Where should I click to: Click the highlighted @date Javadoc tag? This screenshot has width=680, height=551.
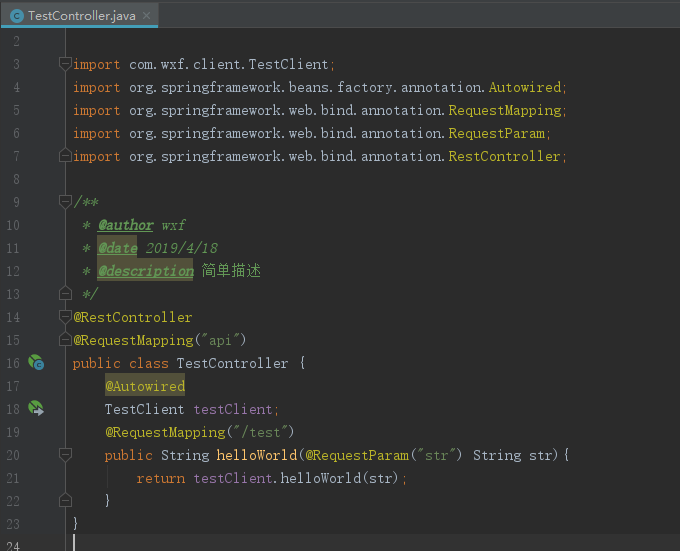(118, 248)
